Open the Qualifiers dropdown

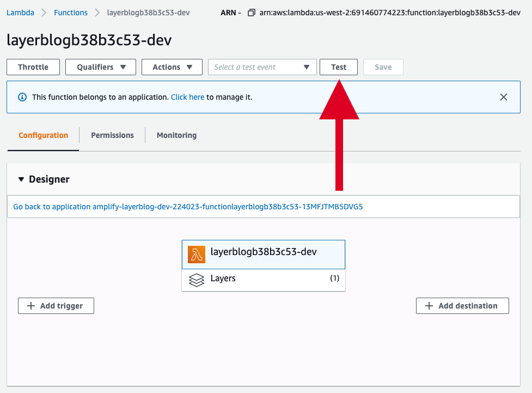101,67
